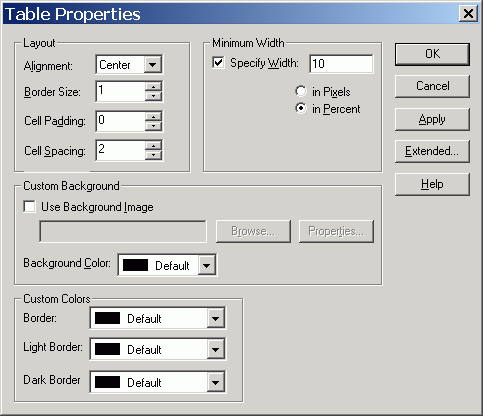Uncheck the Specify Width checkbox
The image size is (483, 416).
pos(218,63)
